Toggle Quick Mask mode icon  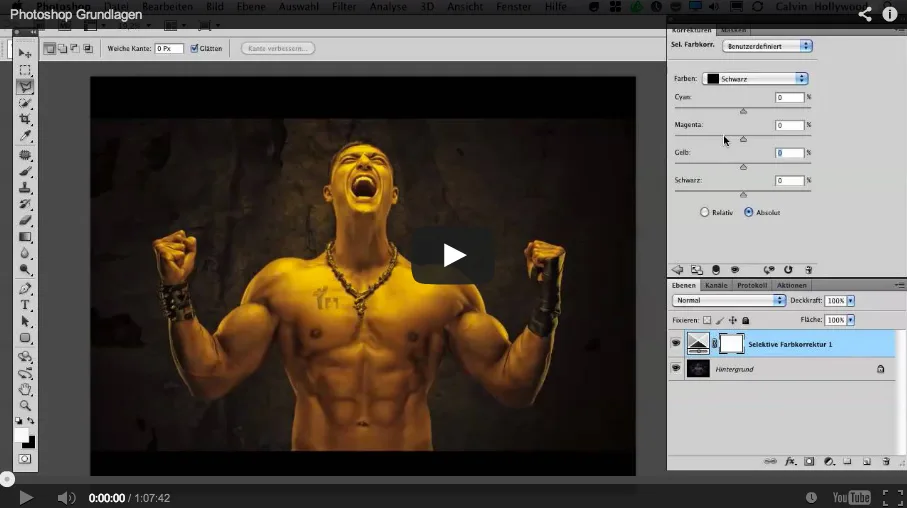coord(25,459)
